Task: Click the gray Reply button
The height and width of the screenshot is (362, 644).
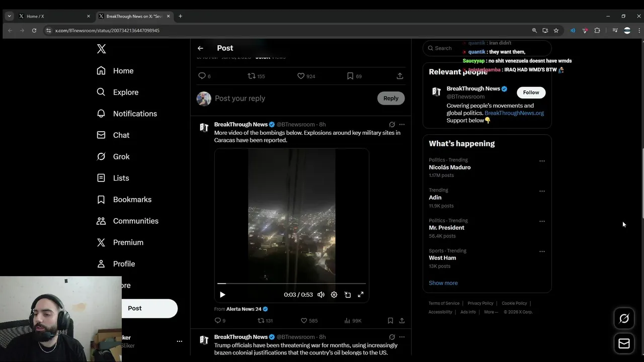Action: [x=391, y=99]
